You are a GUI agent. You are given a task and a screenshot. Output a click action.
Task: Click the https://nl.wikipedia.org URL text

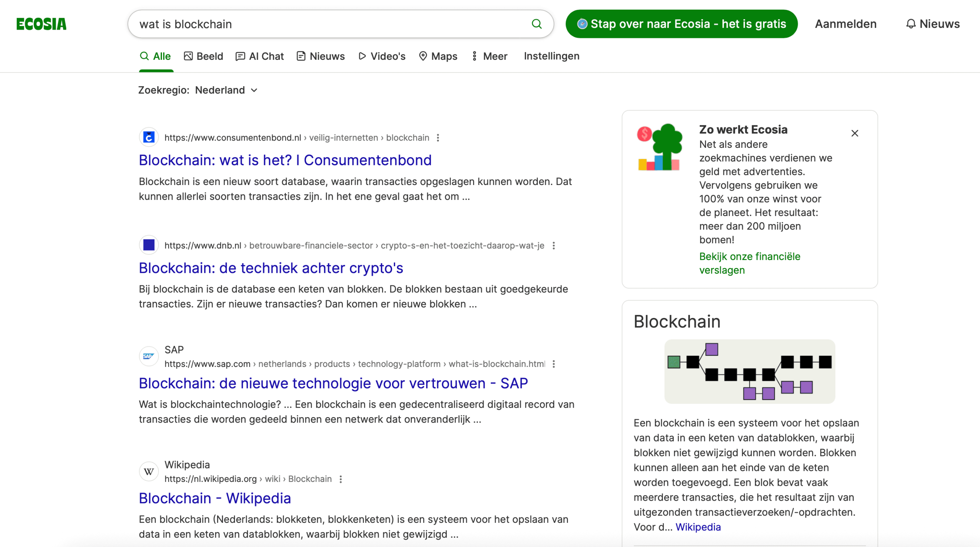pos(211,479)
